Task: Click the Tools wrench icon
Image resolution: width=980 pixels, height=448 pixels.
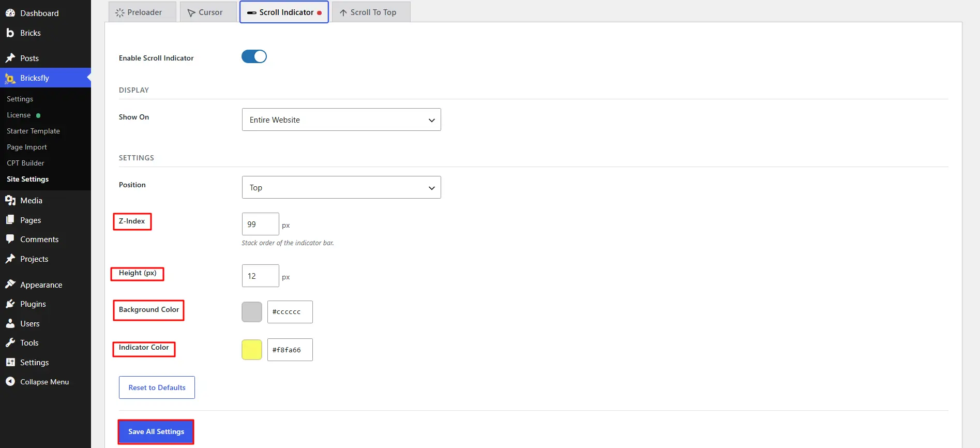Action: pyautogui.click(x=10, y=342)
